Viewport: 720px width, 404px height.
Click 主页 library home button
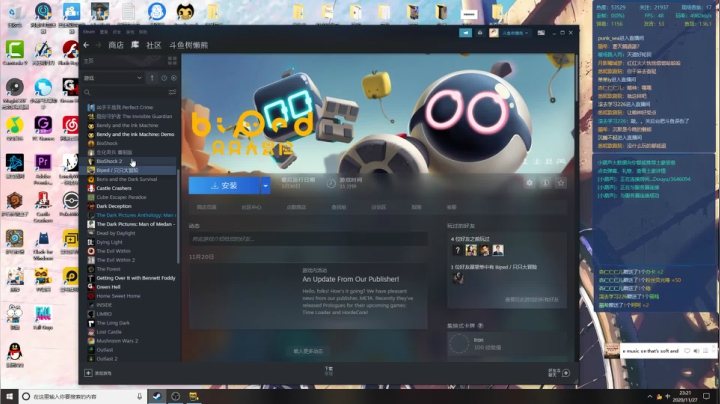(89, 61)
